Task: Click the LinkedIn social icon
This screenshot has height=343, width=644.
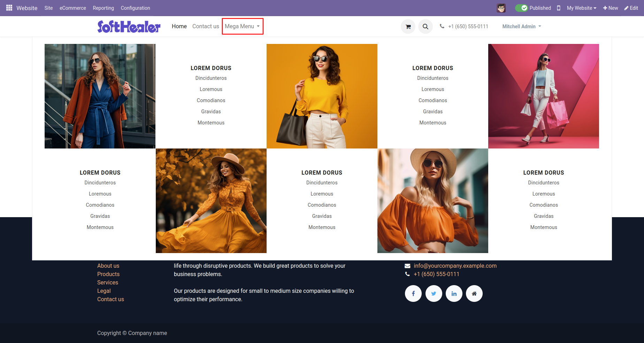Action: [x=454, y=294]
